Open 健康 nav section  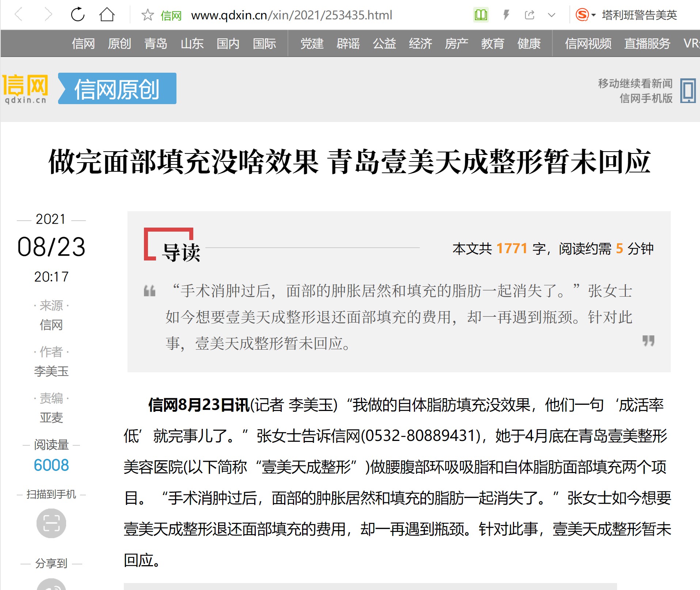click(x=529, y=43)
